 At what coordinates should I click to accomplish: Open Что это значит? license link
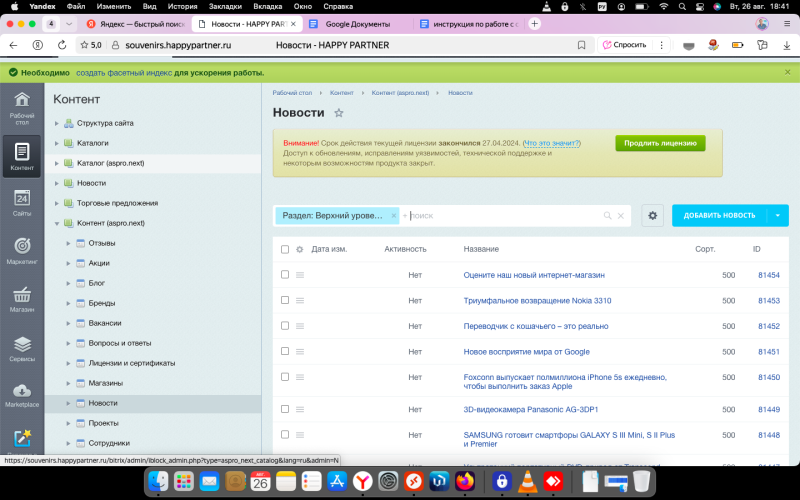pyautogui.click(x=552, y=143)
